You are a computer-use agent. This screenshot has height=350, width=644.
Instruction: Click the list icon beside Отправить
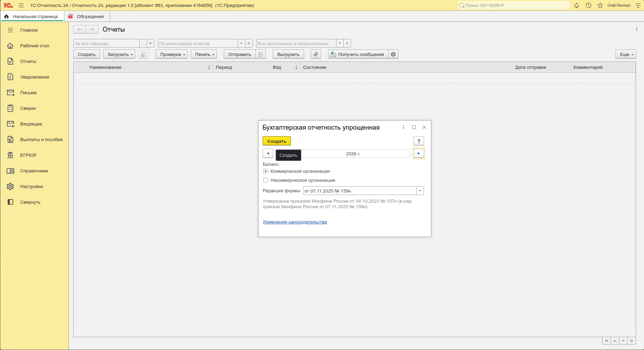[261, 54]
